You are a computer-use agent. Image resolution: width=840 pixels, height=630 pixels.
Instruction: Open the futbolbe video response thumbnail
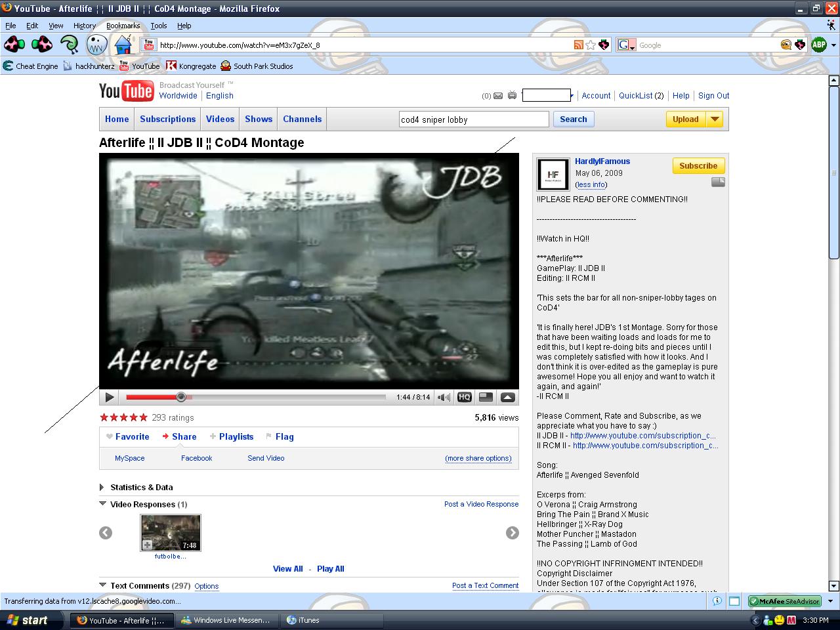(x=171, y=532)
